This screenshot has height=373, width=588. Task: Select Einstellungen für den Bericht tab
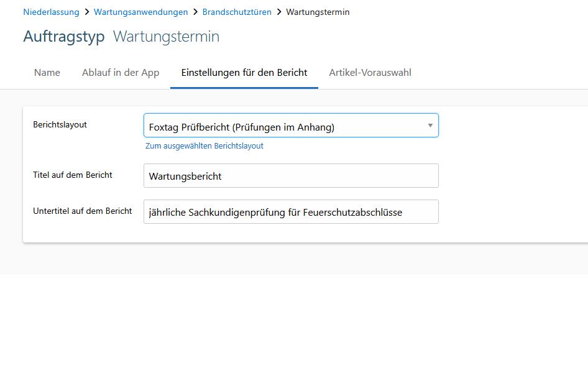(x=244, y=73)
